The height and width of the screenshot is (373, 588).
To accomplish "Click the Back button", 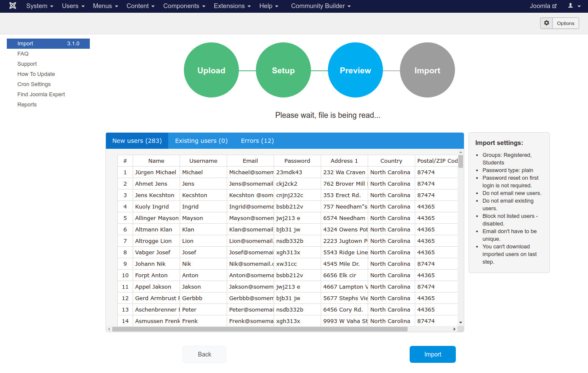I will tap(204, 354).
